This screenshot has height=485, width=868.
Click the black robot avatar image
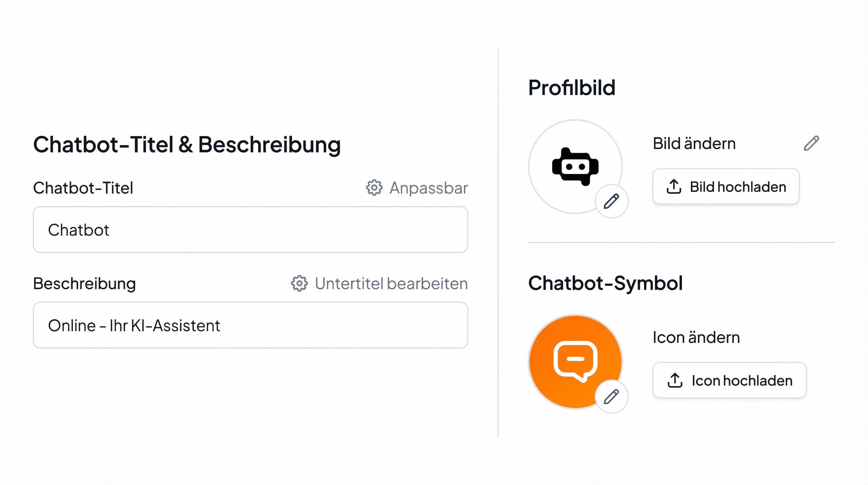pyautogui.click(x=575, y=167)
